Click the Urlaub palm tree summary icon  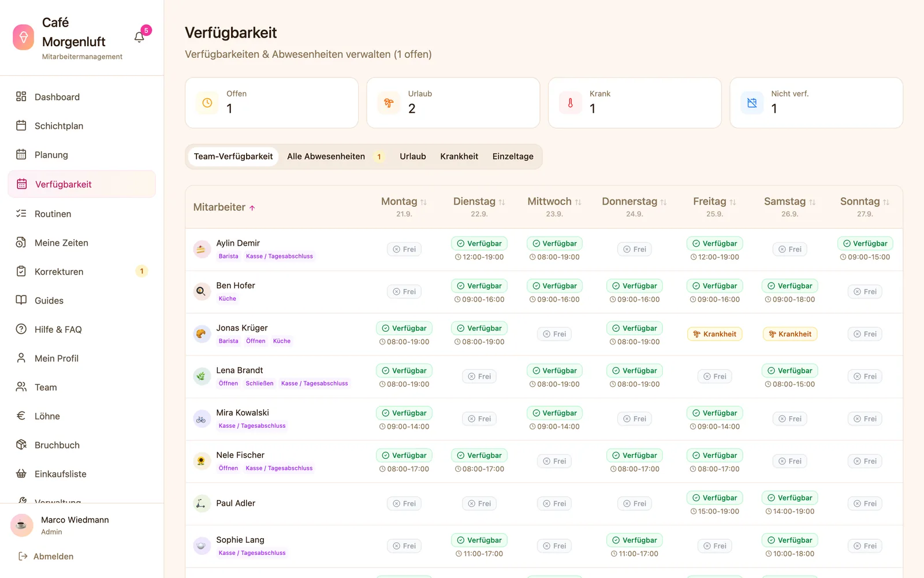389,103
